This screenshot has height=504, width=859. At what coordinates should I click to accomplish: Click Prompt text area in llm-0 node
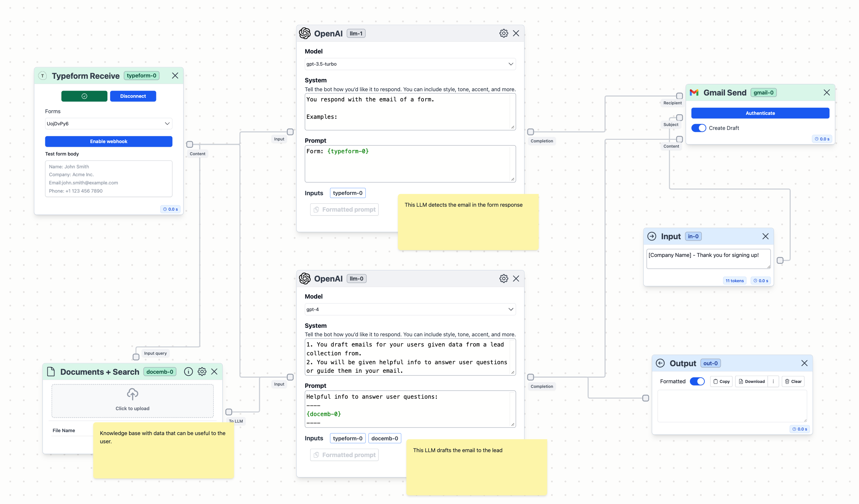coord(410,409)
